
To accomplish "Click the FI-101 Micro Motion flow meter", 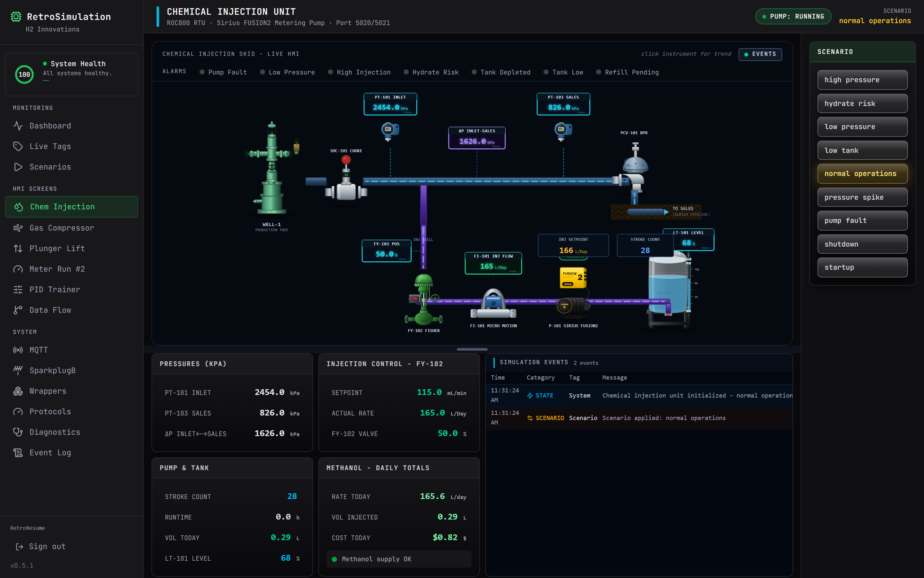I will pyautogui.click(x=493, y=303).
